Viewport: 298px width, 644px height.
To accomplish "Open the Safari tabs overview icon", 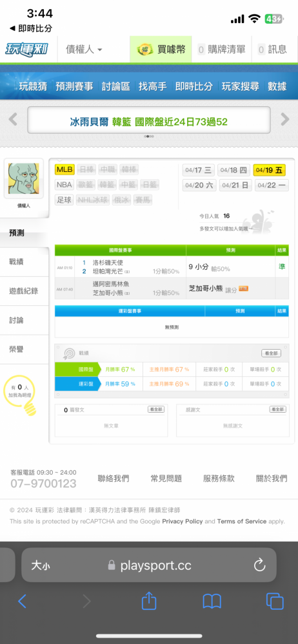I will pyautogui.click(x=275, y=601).
